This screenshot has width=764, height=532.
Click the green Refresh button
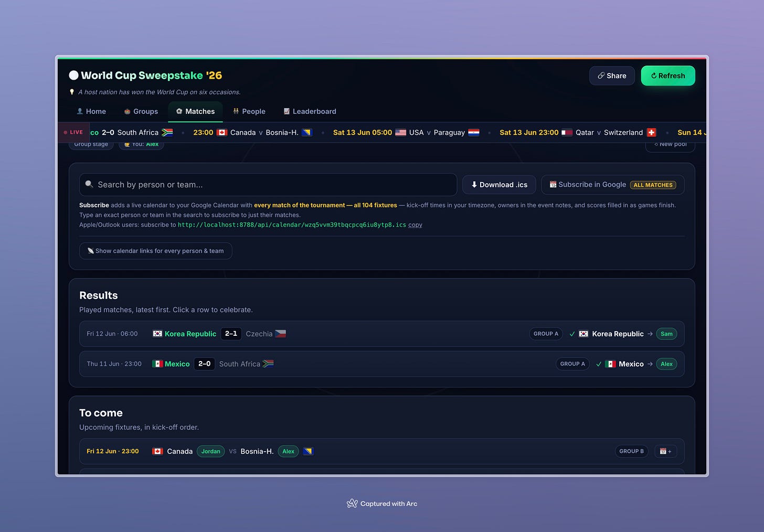(668, 76)
